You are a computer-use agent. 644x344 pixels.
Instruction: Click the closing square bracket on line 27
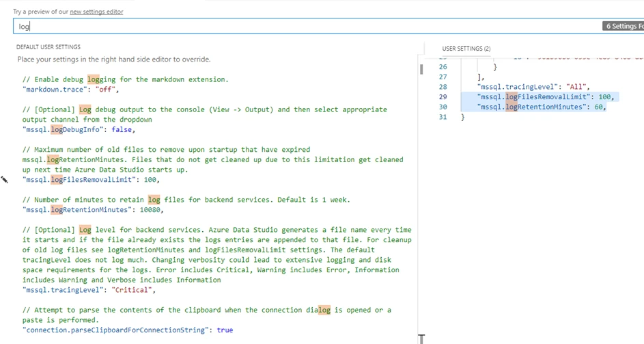coord(480,77)
